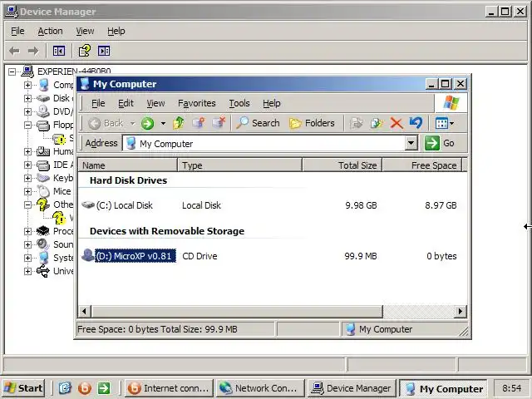The image size is (532, 399).
Task: Open the File menu in My Computer
Action: 98,103
